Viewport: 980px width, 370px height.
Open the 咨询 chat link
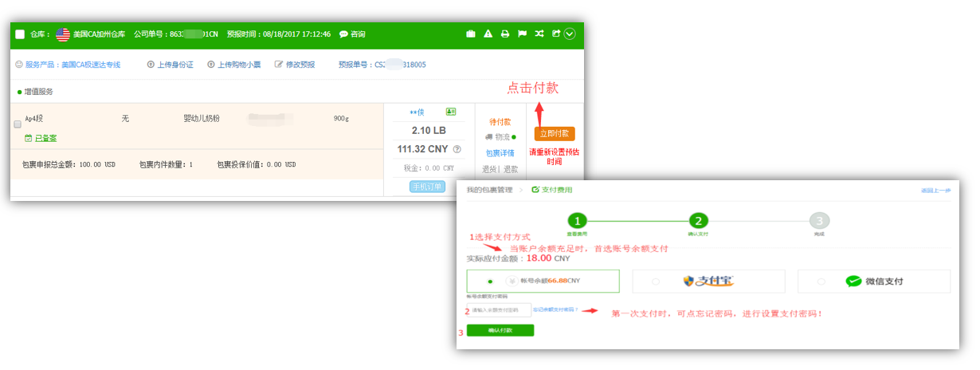click(352, 34)
